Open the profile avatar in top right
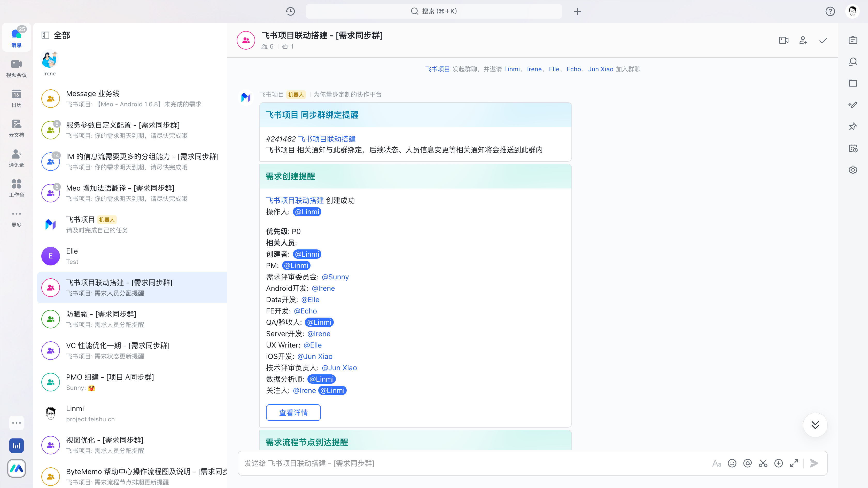The width and height of the screenshot is (868, 488). click(853, 11)
